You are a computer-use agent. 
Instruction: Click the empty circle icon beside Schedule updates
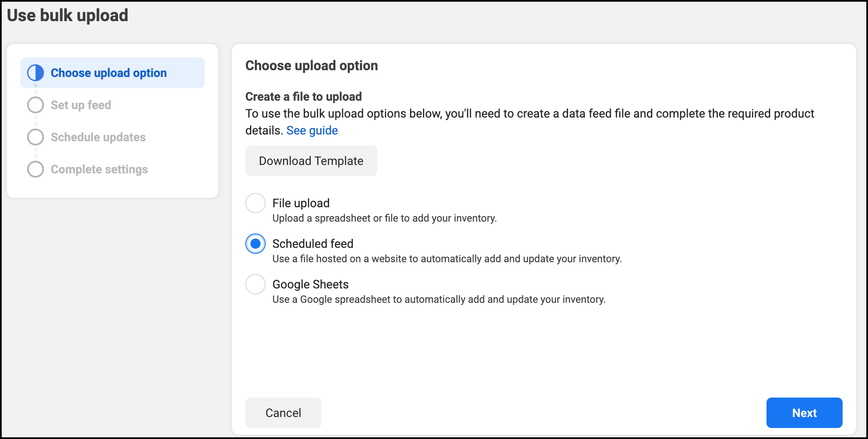click(36, 137)
